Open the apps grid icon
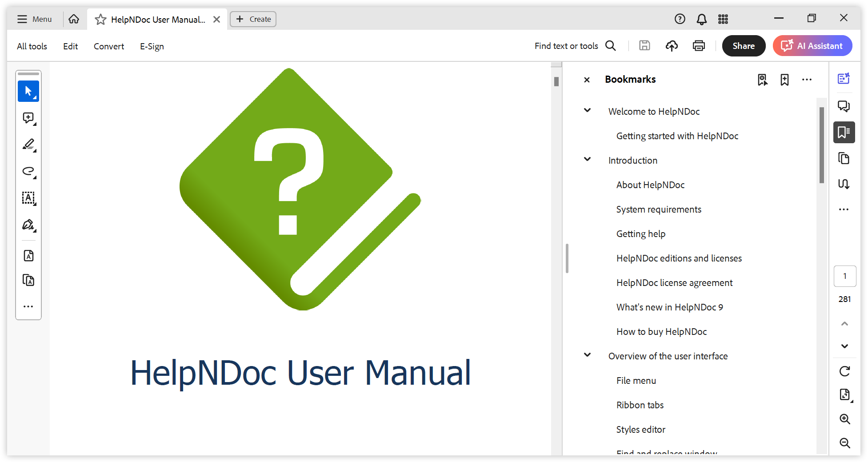868x463 pixels. pyautogui.click(x=723, y=19)
